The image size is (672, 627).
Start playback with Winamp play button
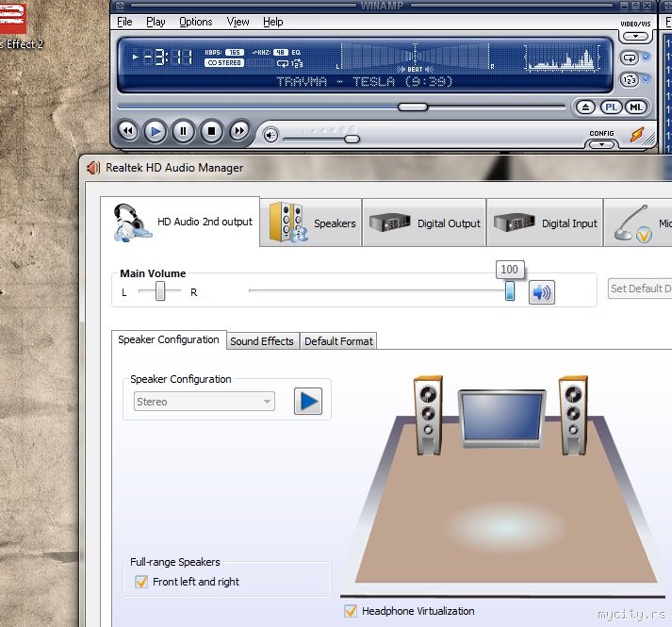click(156, 131)
